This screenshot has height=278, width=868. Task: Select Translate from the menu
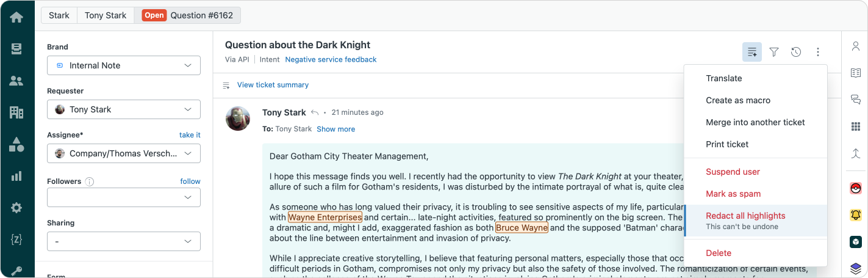pos(723,78)
